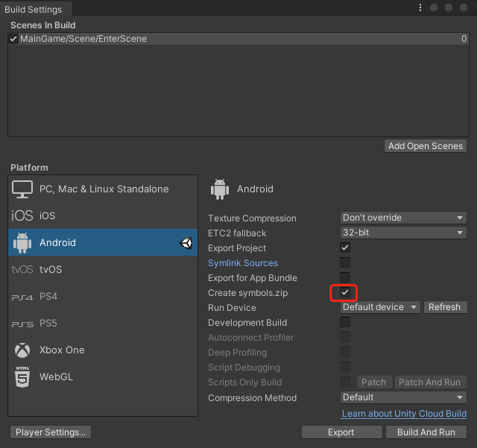Click Android icon in settings header
Viewport: 477px width, 448px height.
coord(220,189)
